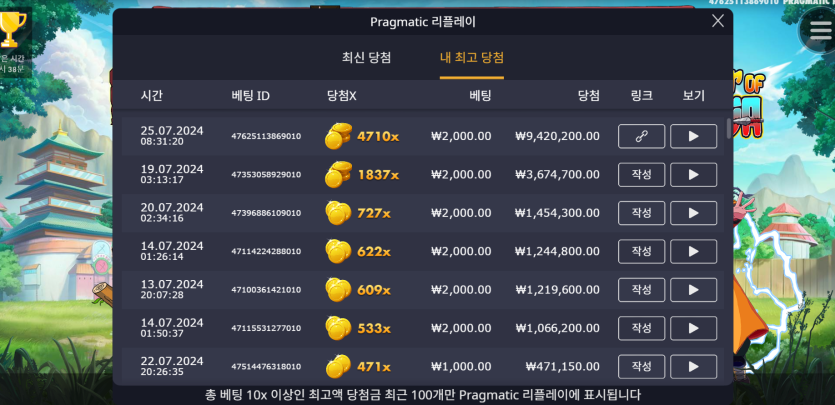Viewport: 835px width, 405px height.
Task: Click 작성 button for ₩3,674,700.00 win
Action: click(641, 175)
